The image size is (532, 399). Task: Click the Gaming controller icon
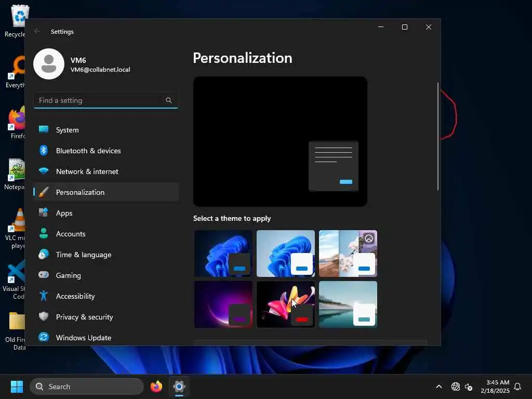[44, 274]
